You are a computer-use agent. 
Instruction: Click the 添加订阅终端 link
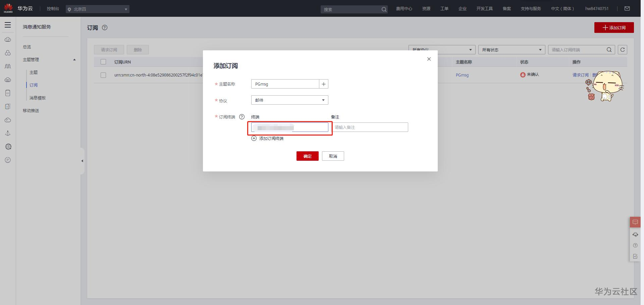(x=271, y=138)
